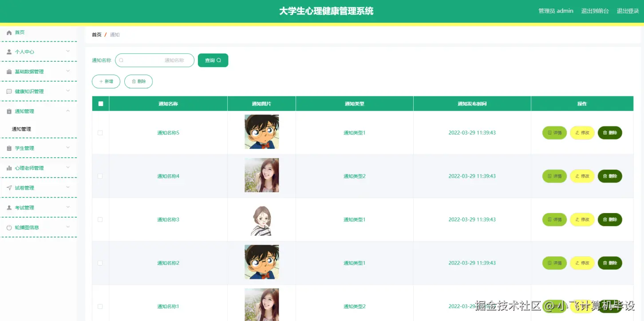Click the magnifier icon inside 通知名称 search box
Viewport: 644px width, 321px height.
click(x=121, y=60)
